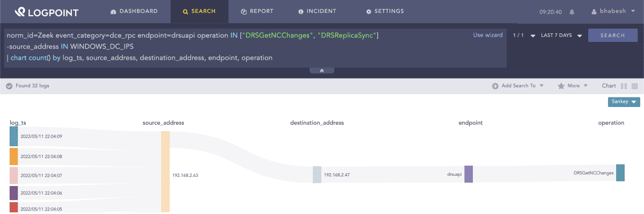This screenshot has width=644, height=214.
Task: Click the orange 22:04:08 Sankey node
Action: point(14,156)
